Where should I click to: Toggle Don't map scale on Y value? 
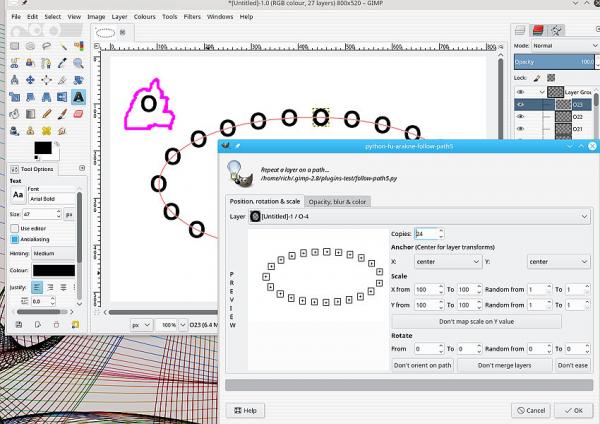click(x=476, y=321)
